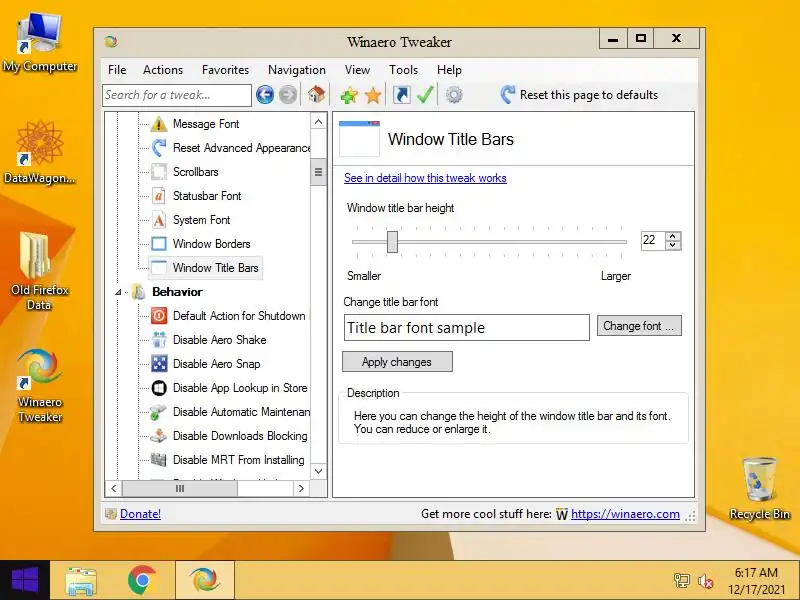
Task: Click Reset this page to defaults
Action: click(579, 95)
